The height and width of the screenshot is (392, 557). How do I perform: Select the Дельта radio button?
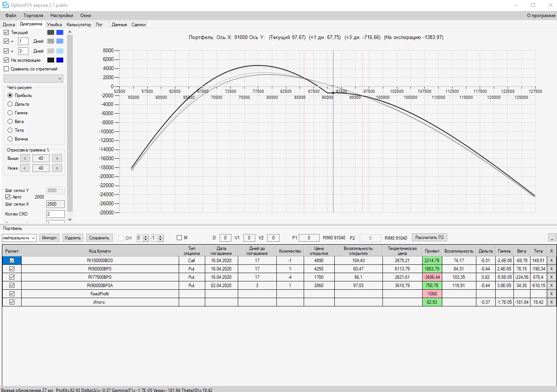(10, 104)
